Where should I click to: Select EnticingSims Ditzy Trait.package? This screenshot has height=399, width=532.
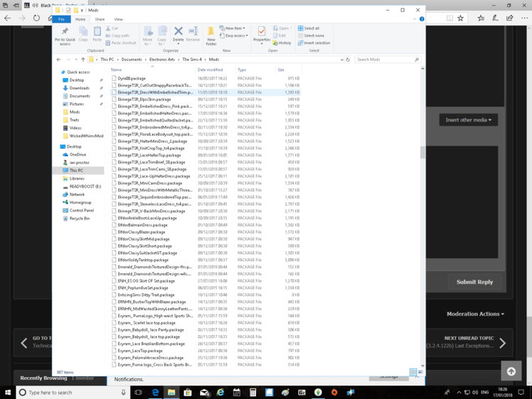[x=206, y=295]
